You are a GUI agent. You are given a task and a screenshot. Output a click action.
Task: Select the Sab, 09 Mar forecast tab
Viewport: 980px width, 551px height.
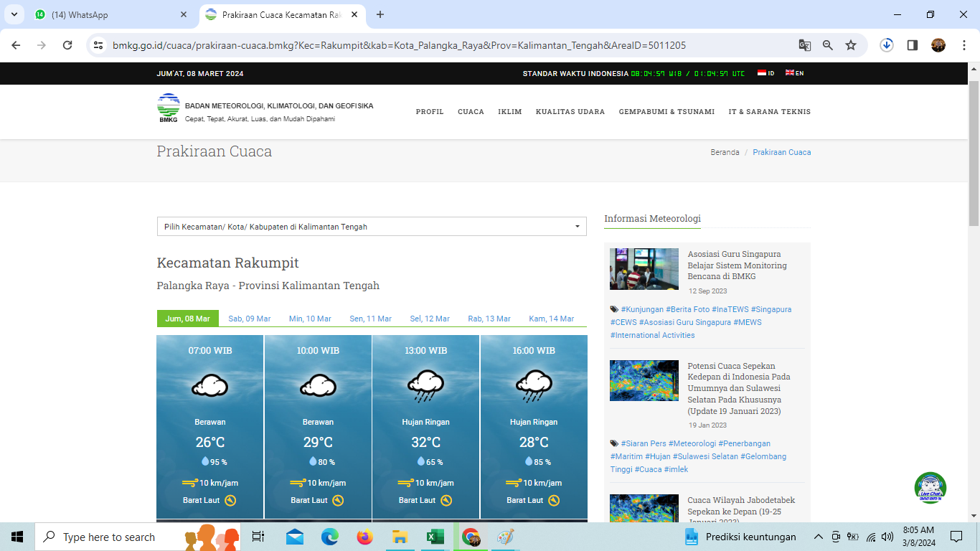click(x=250, y=319)
